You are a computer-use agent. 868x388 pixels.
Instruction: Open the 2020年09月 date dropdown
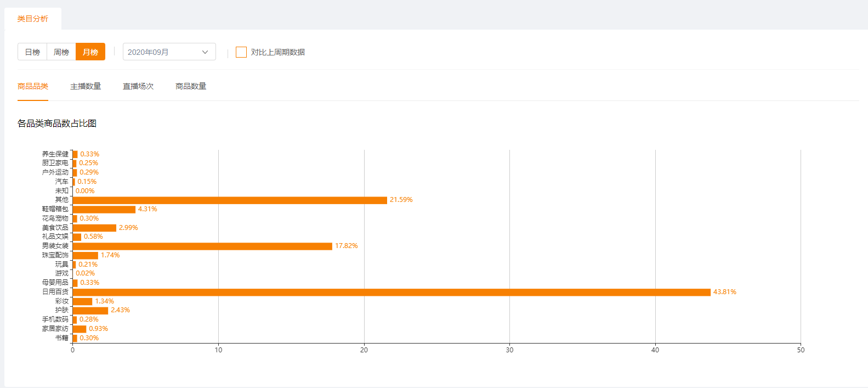[169, 52]
